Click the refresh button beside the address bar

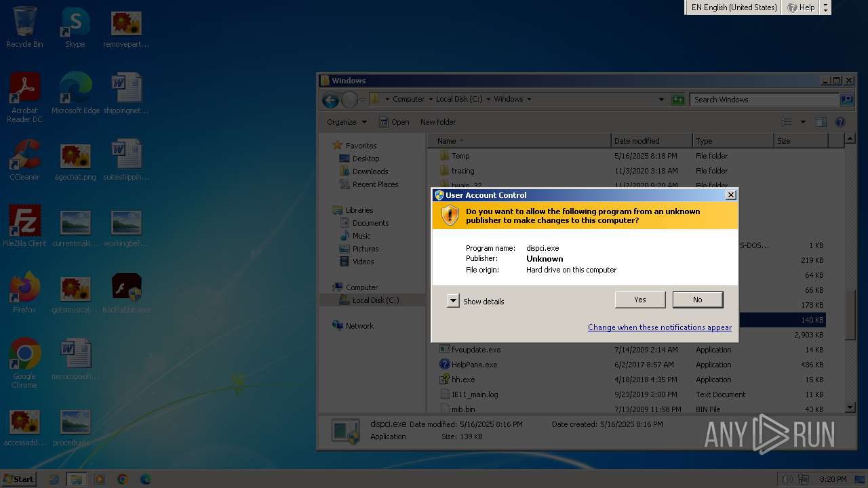pos(678,100)
